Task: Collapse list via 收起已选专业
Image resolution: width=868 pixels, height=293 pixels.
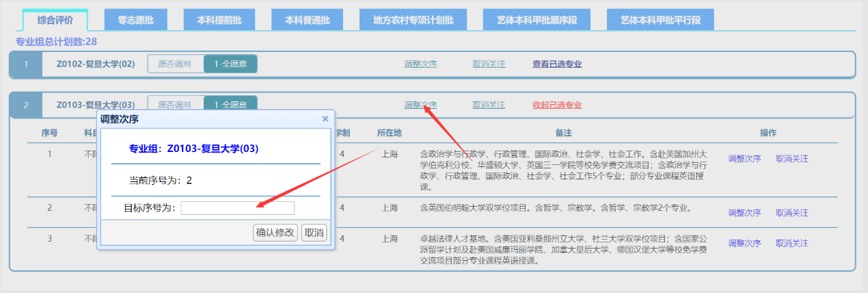Action: point(557,105)
